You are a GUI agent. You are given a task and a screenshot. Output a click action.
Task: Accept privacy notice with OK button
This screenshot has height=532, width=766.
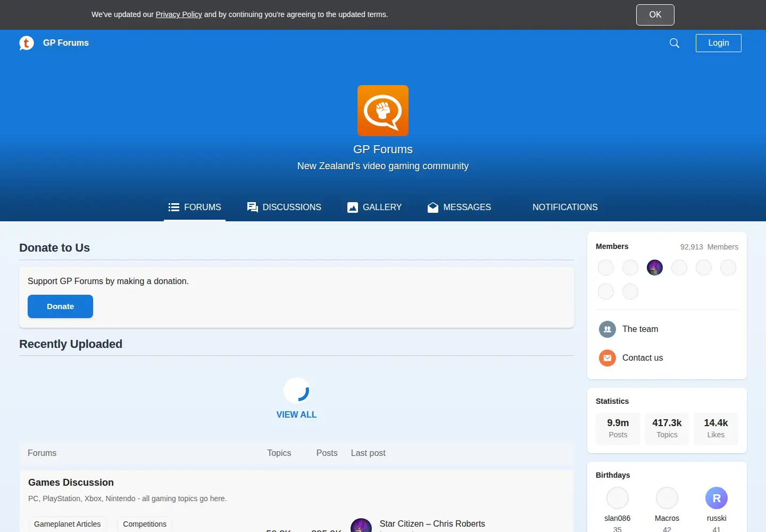pos(655,15)
